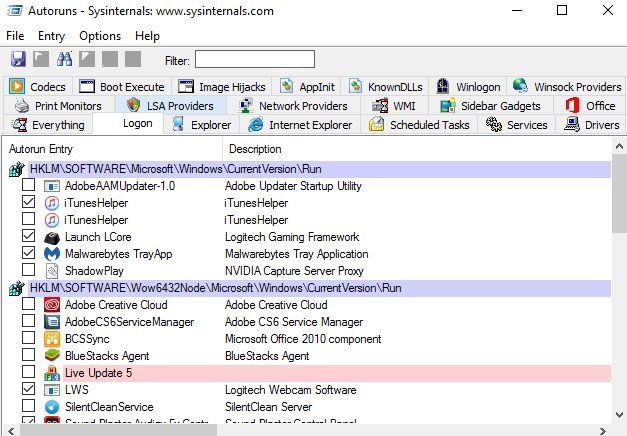
Task: Click the AdobeCS6ServiceManager entry icon
Action: tap(52, 322)
